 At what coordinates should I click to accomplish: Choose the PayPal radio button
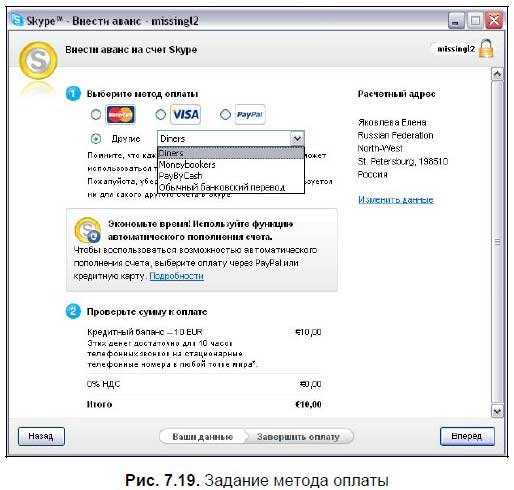225,115
